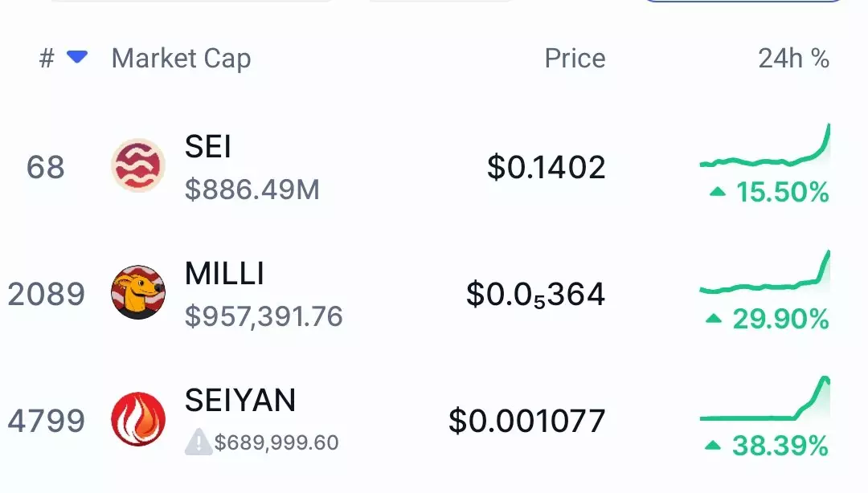The height and width of the screenshot is (493, 868).
Task: Sort the list by Market Cap header
Action: click(x=181, y=59)
